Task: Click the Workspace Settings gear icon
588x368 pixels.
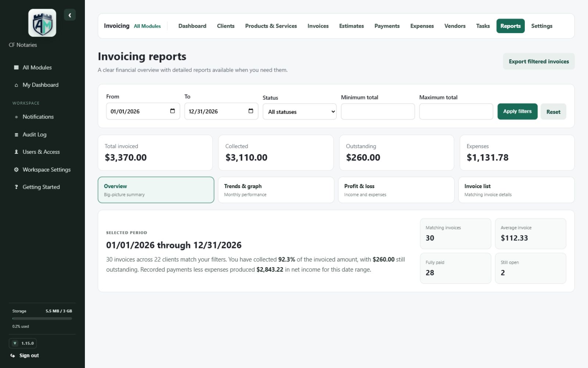Action: pyautogui.click(x=16, y=170)
